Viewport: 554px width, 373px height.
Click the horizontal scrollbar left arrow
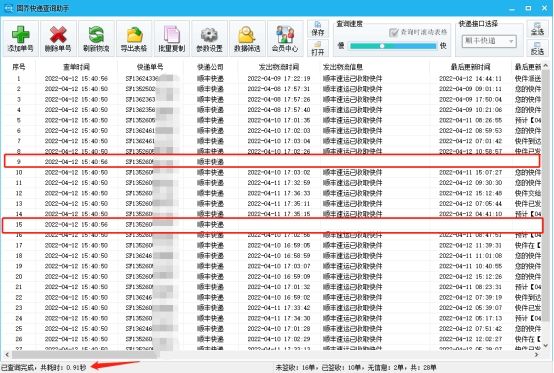(7, 354)
